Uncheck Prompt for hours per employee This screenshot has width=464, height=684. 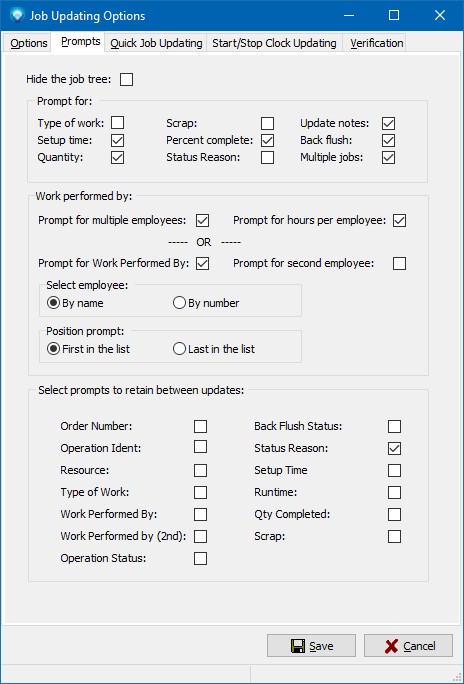[x=399, y=220]
